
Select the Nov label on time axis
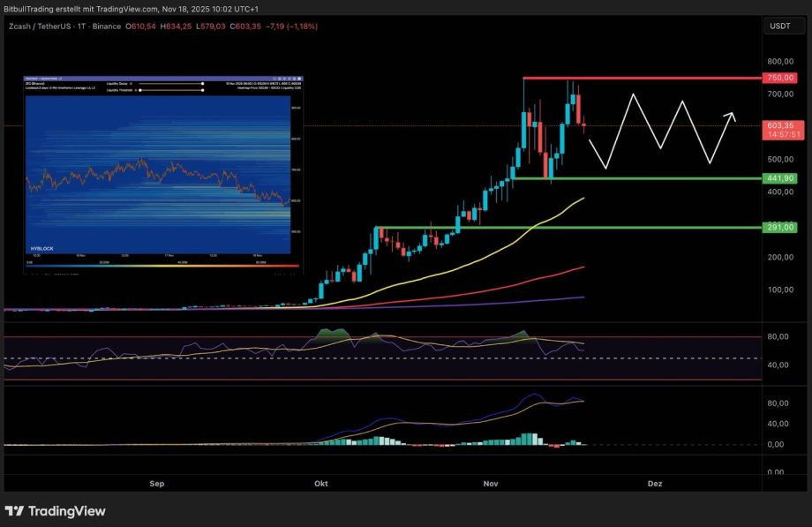point(492,484)
